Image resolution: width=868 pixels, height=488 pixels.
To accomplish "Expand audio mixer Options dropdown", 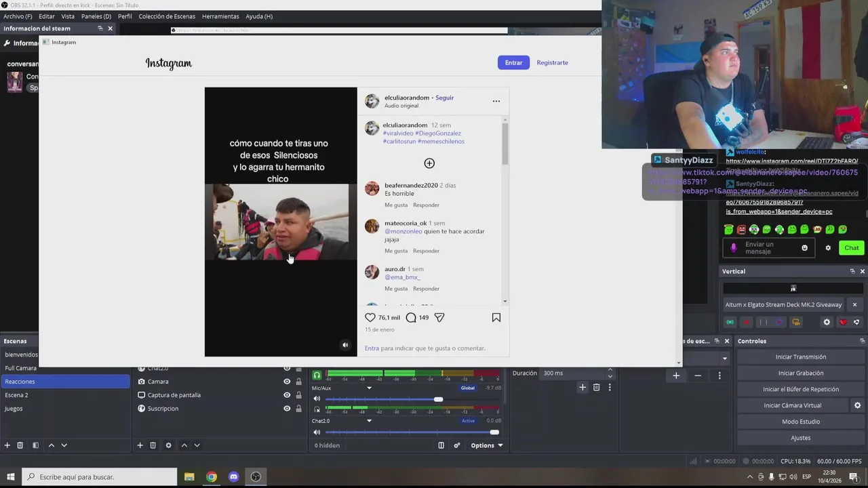I will tap(487, 445).
